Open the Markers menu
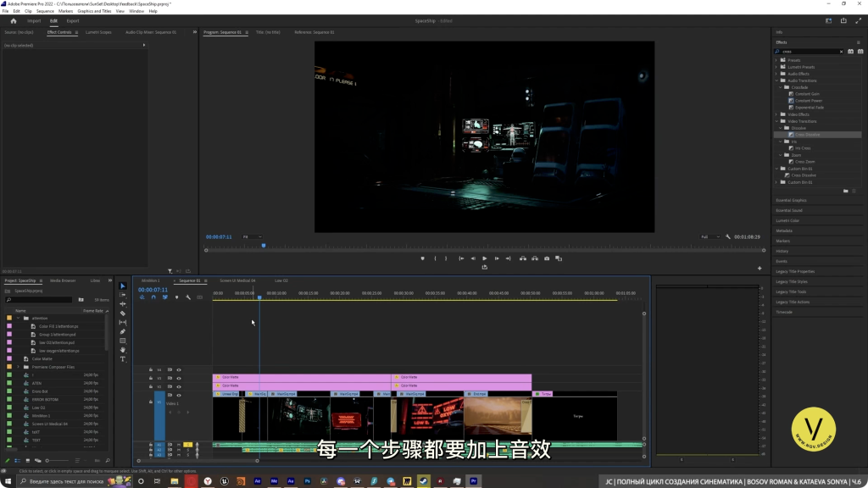The image size is (868, 488). click(x=65, y=11)
